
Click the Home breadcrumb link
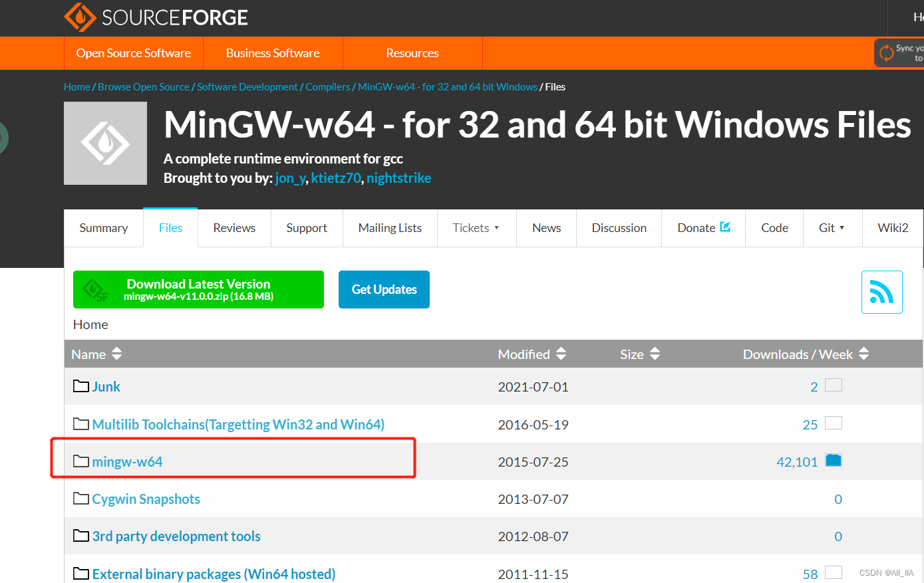[77, 87]
